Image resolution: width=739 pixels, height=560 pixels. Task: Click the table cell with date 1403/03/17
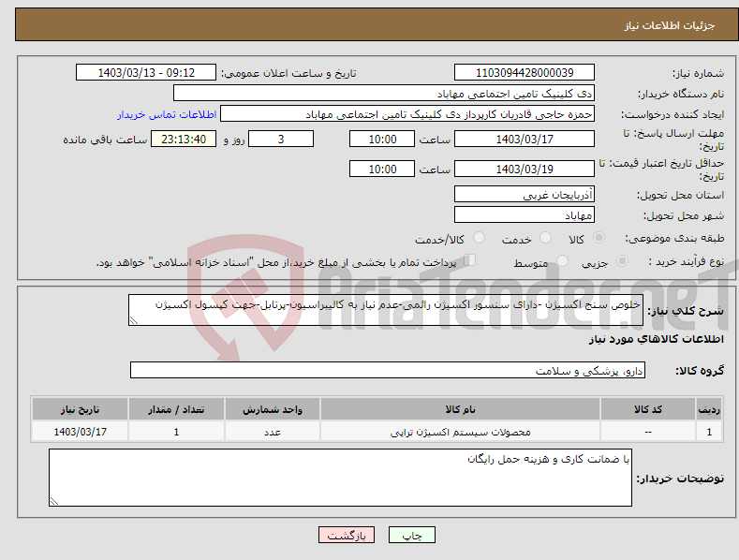coord(81,432)
